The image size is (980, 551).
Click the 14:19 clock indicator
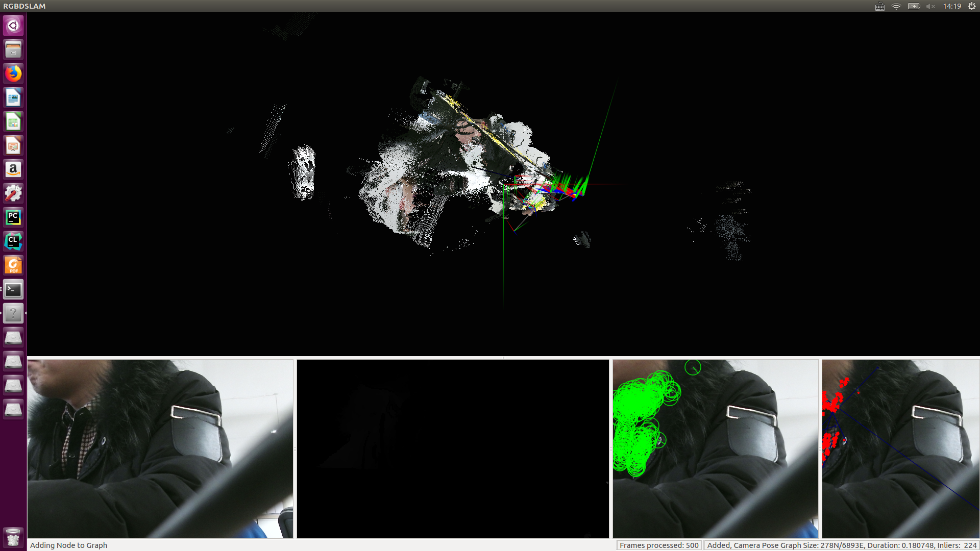(x=952, y=6)
